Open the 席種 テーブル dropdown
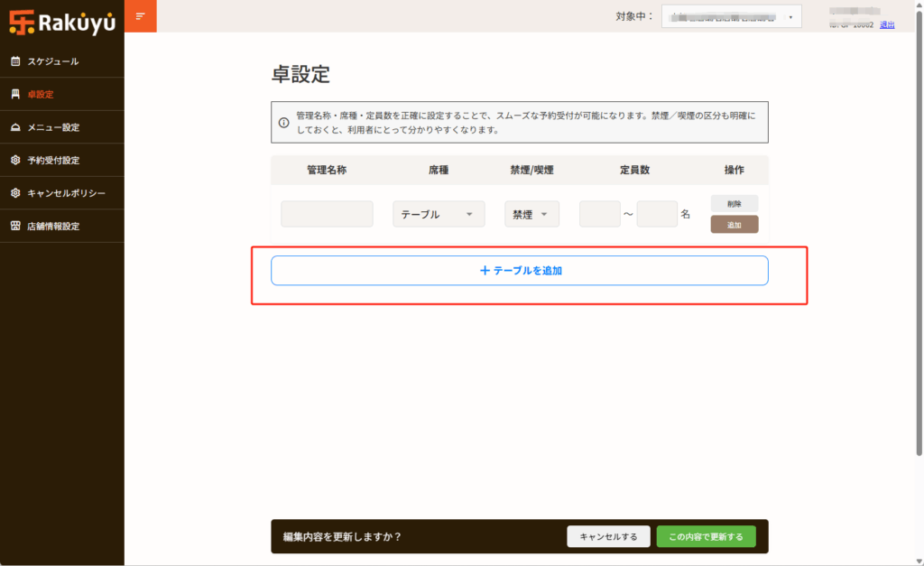Screen dimensions: 924x566 (x=439, y=214)
